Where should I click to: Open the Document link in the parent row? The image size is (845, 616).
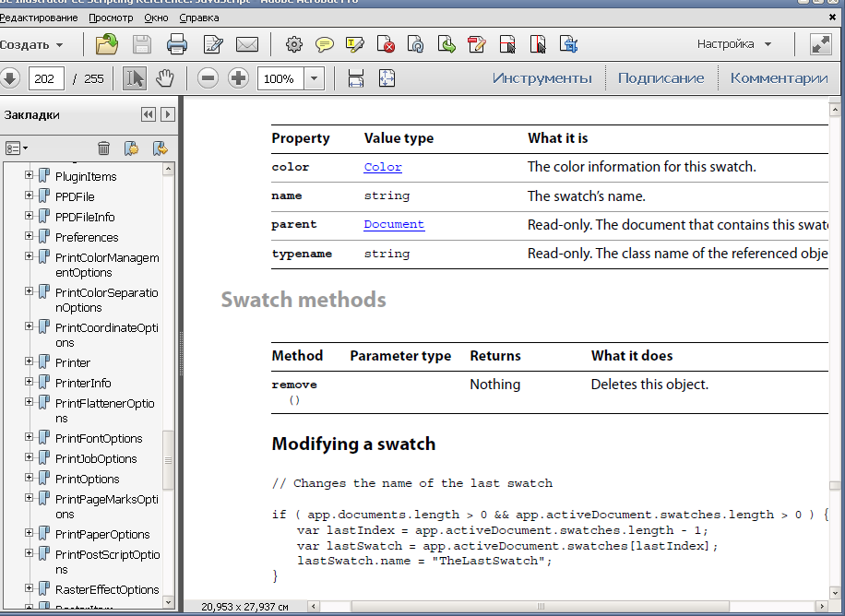[394, 224]
